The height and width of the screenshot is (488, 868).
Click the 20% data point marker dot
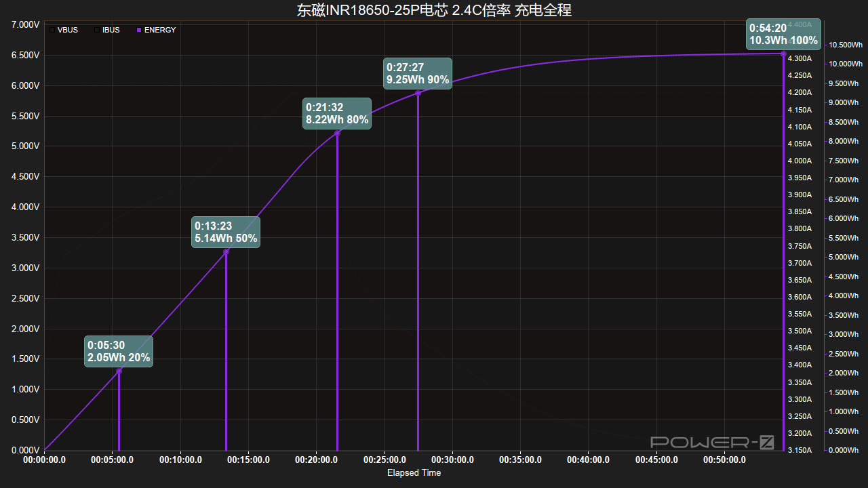pyautogui.click(x=119, y=371)
